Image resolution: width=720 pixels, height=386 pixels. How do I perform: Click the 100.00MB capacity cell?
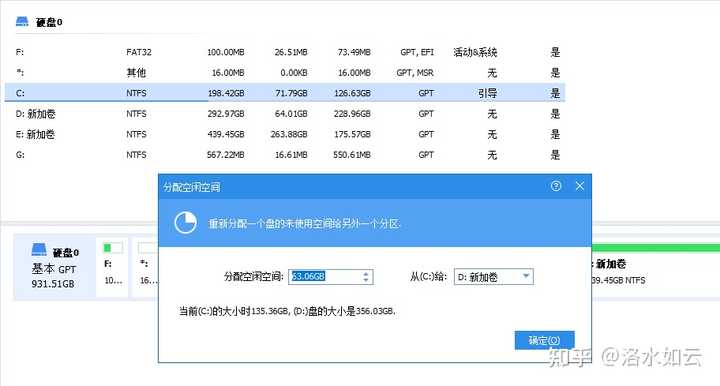coord(225,52)
